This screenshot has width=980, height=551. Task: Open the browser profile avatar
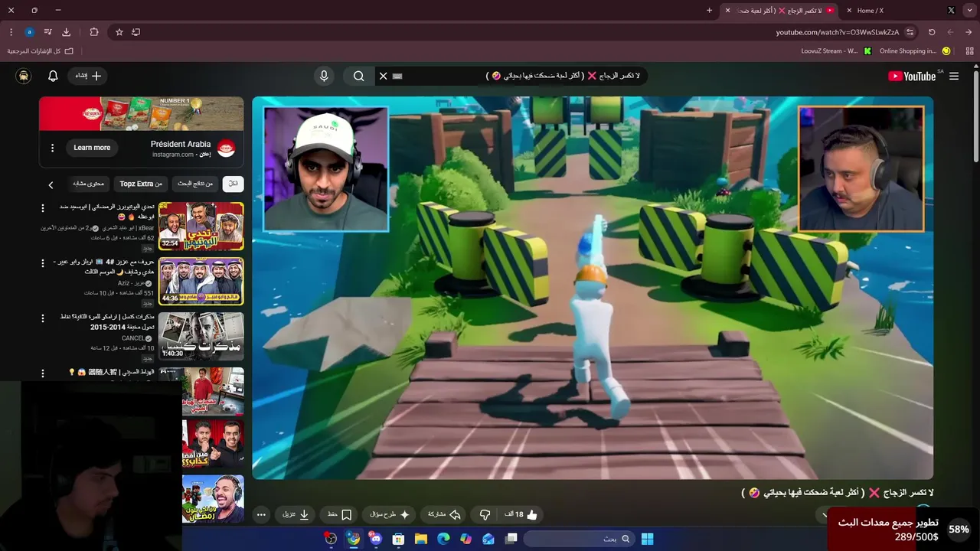pos(29,32)
